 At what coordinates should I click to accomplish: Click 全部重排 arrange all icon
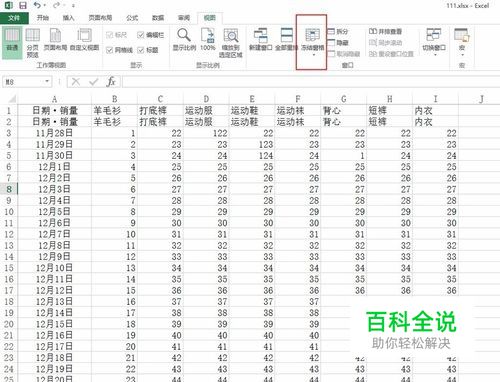click(x=286, y=39)
